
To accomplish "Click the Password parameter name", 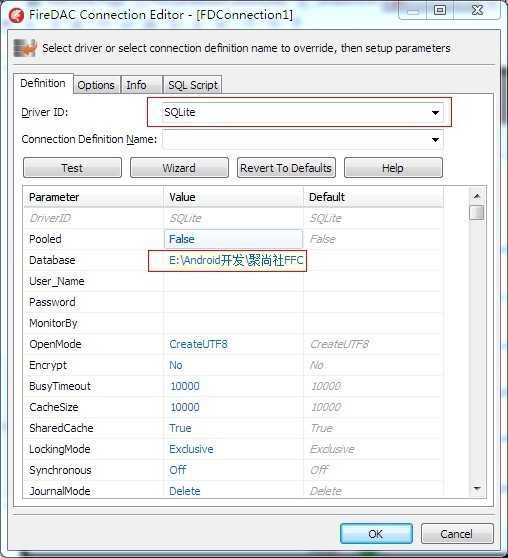I will click(52, 302).
